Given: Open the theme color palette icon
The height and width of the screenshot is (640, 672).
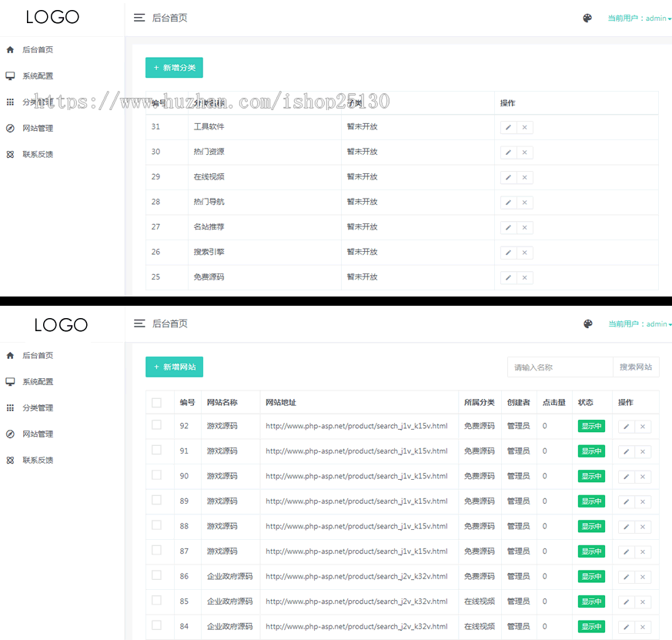Looking at the screenshot, I should click(x=587, y=17).
